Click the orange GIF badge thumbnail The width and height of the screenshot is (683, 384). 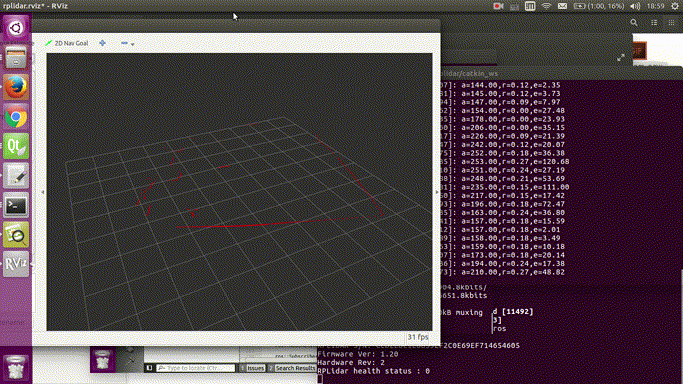[x=639, y=51]
